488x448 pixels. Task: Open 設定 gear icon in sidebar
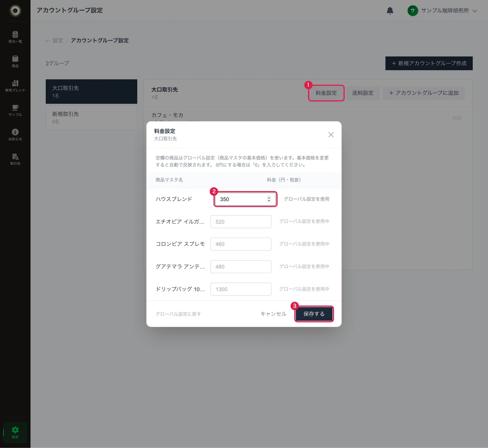point(15,432)
